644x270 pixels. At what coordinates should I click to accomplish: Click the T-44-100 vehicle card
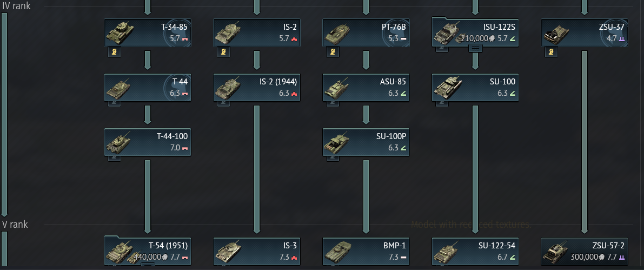pos(148,142)
